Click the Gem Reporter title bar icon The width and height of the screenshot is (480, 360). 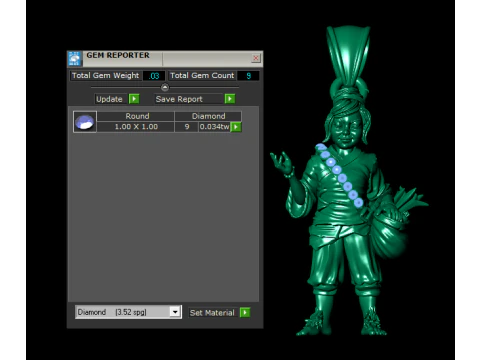pyautogui.click(x=74, y=59)
